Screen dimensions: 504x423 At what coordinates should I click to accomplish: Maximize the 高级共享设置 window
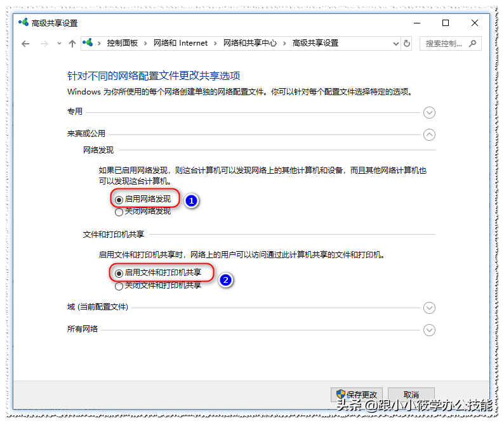[446, 23]
